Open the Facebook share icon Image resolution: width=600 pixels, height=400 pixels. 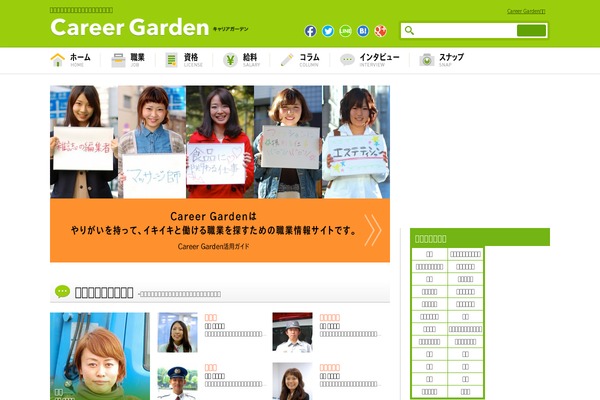pyautogui.click(x=310, y=31)
